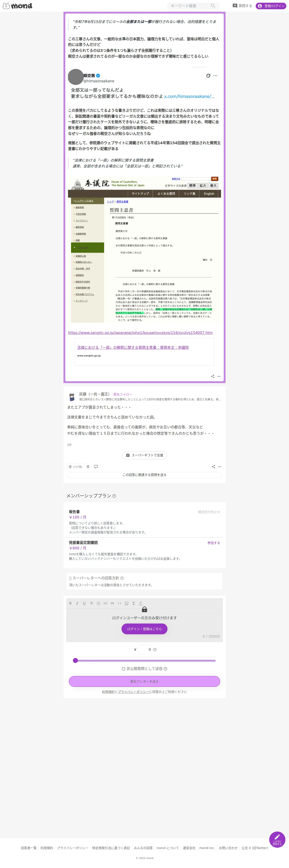Open help icon next to yen amount
The width and height of the screenshot is (289, 868).
[x=155, y=649]
